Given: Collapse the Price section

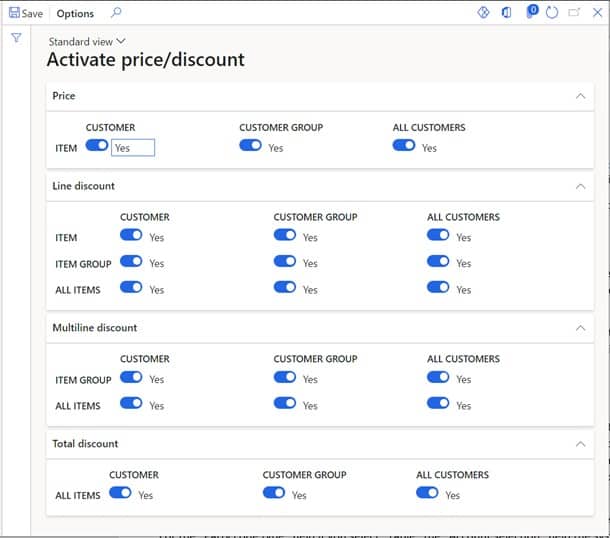Looking at the screenshot, I should (x=580, y=96).
